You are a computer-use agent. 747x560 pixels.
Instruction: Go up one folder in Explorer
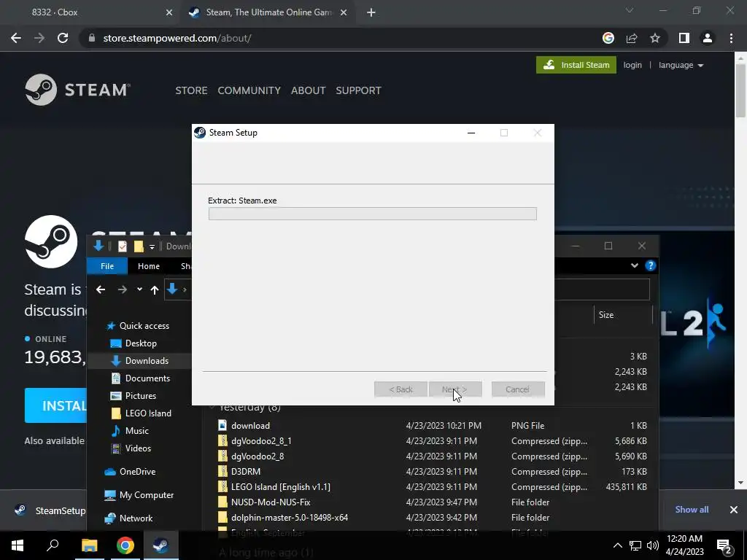pyautogui.click(x=155, y=289)
